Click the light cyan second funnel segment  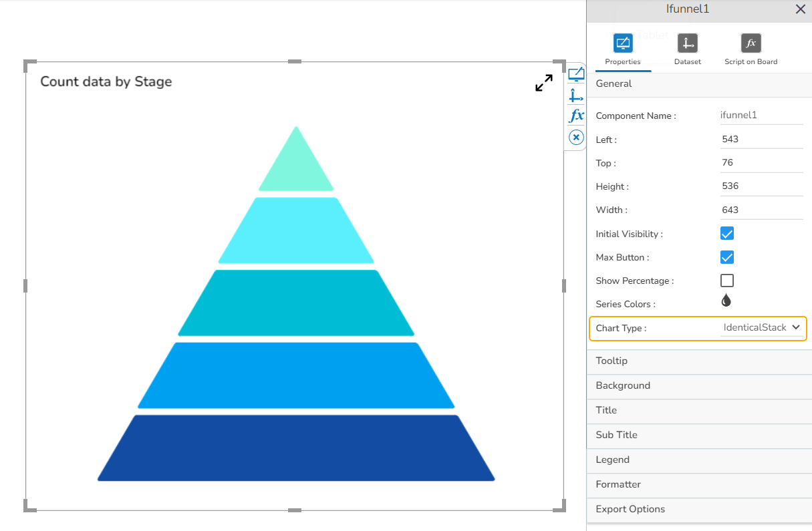click(296, 230)
